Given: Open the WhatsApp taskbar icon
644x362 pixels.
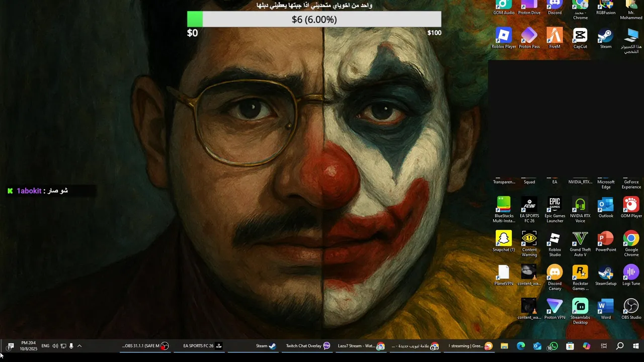Looking at the screenshot, I should click(553, 346).
